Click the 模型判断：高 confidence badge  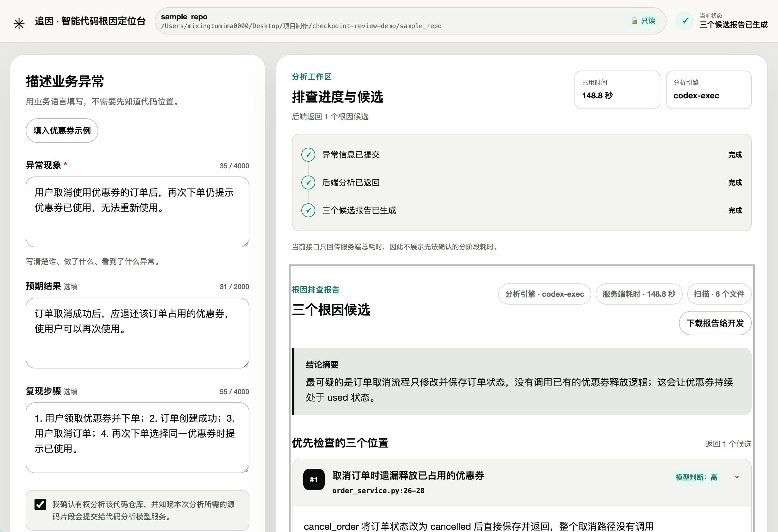tap(696, 477)
